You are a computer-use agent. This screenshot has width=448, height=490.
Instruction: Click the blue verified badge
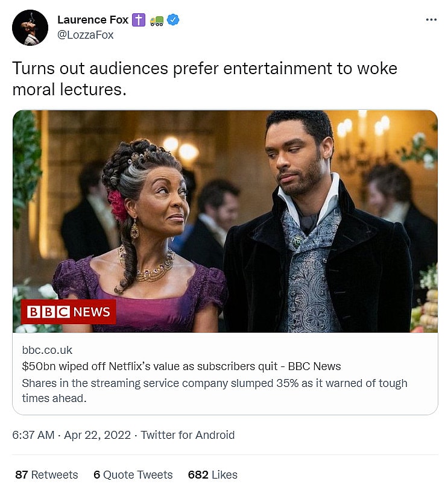(174, 20)
